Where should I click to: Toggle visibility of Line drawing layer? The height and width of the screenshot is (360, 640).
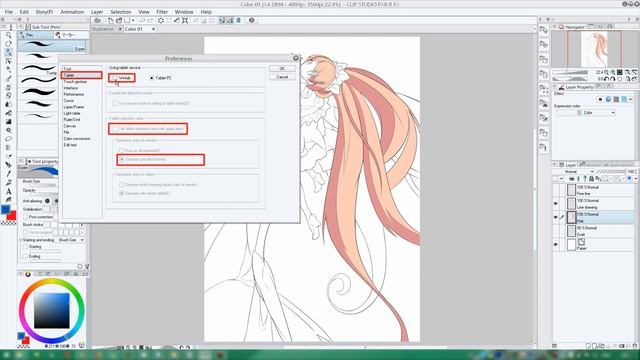click(x=556, y=204)
